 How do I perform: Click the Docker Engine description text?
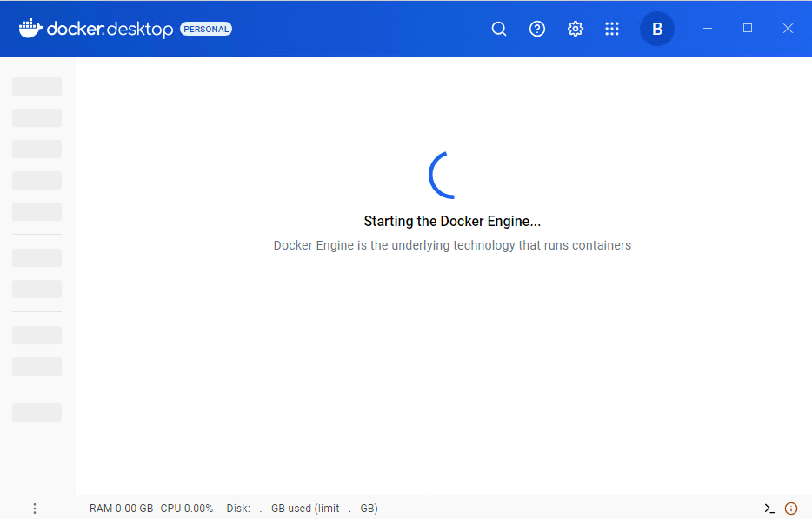click(x=452, y=245)
